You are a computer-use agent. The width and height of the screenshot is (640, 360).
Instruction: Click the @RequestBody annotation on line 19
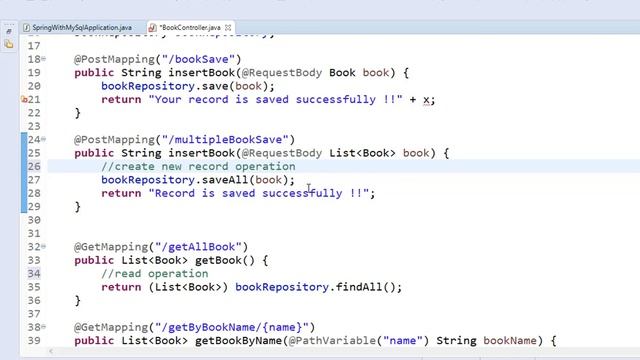pos(282,73)
